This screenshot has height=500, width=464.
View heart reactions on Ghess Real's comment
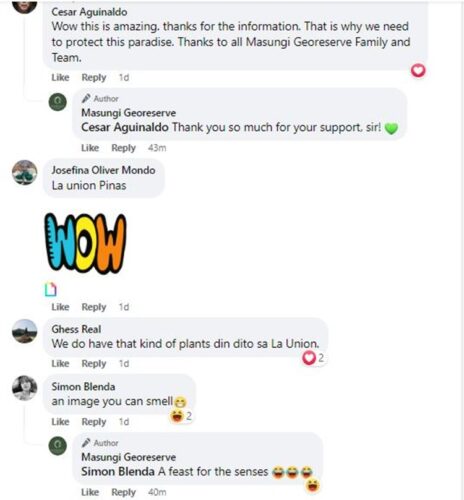pyautogui.click(x=313, y=358)
